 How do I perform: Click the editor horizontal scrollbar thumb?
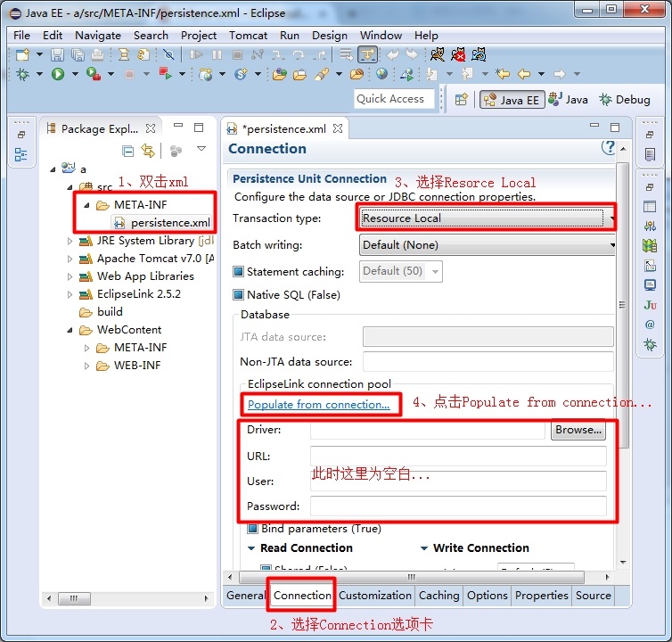point(412,577)
